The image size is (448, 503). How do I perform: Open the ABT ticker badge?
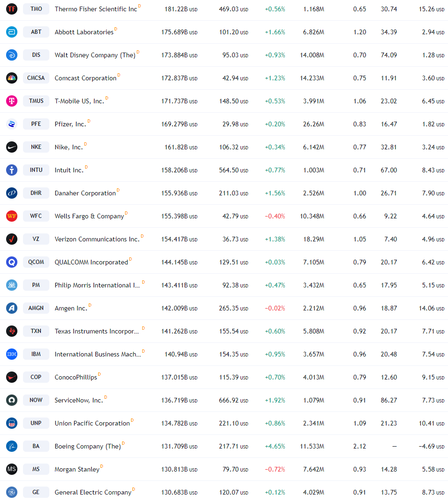click(36, 32)
